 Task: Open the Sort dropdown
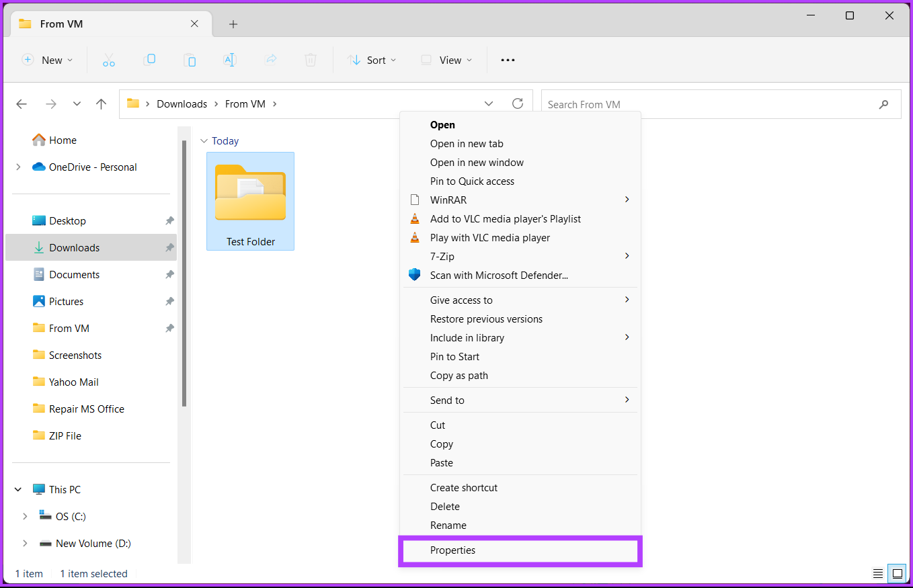pos(372,60)
